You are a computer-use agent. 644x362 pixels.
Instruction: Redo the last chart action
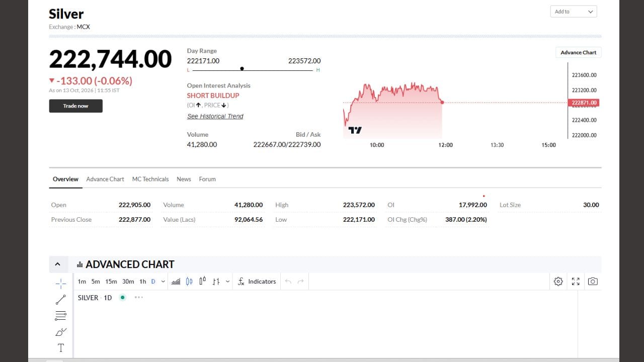(x=301, y=282)
